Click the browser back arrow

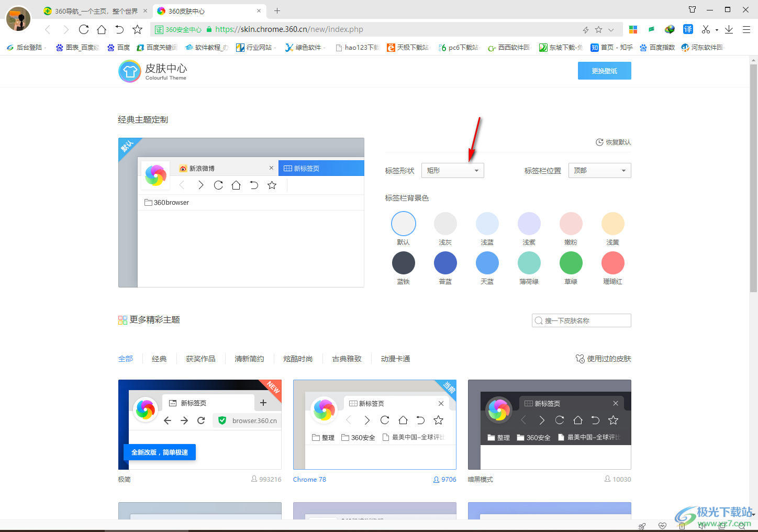pos(48,30)
